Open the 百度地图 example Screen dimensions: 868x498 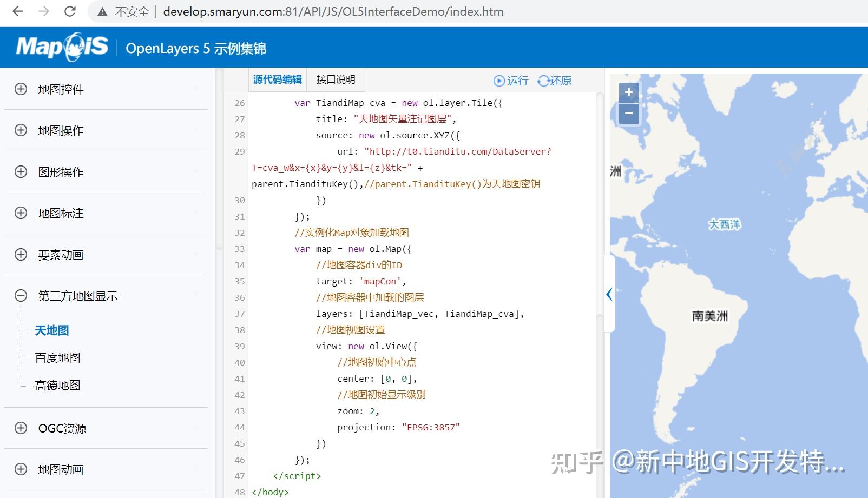(x=57, y=357)
